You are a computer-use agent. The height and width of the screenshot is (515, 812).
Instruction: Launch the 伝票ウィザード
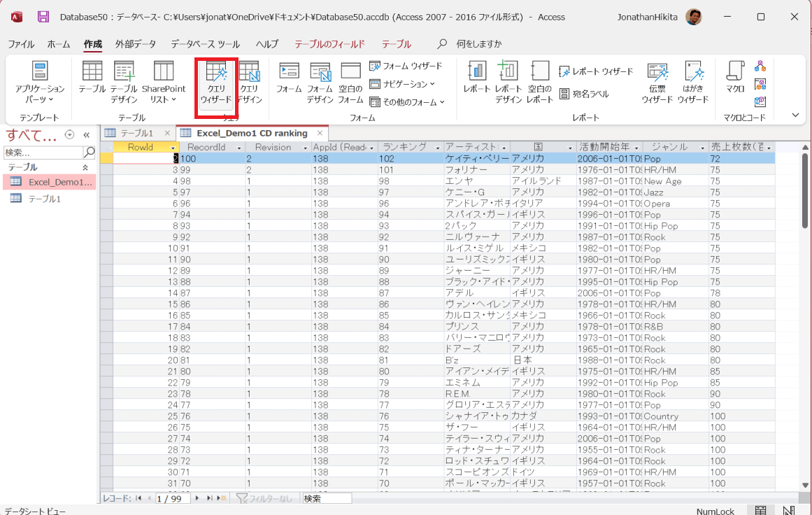[657, 83]
